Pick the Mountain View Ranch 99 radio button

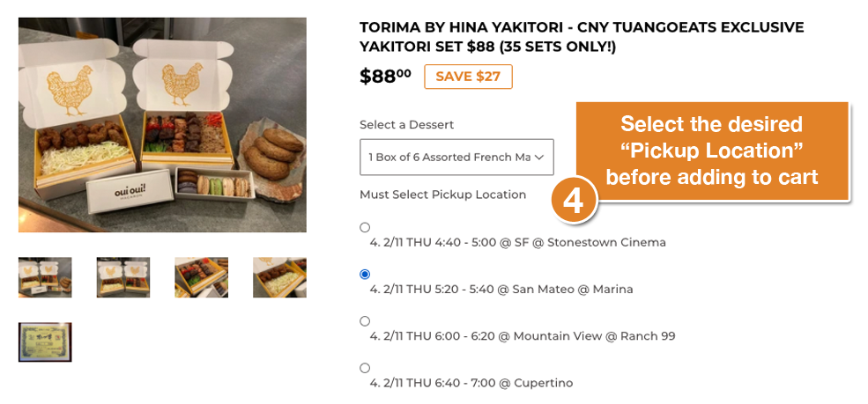point(365,321)
